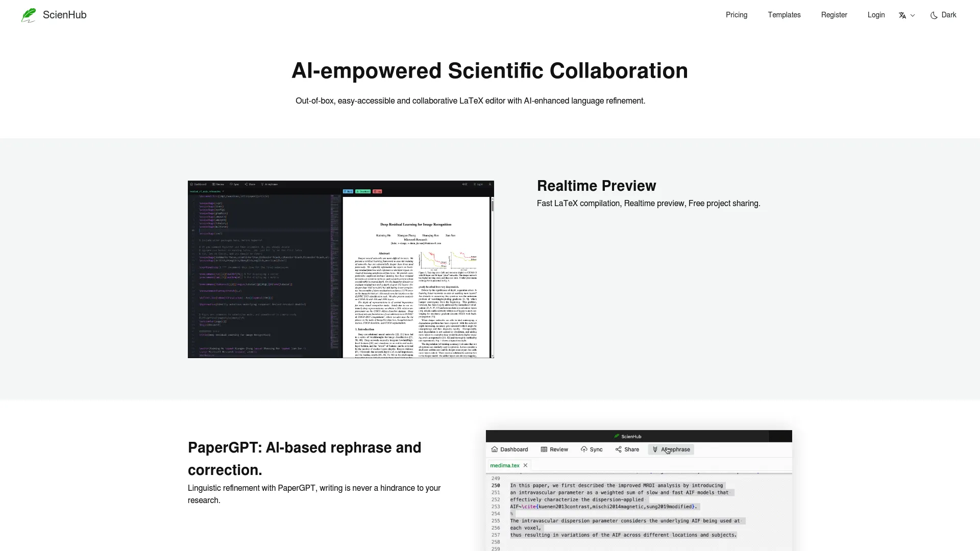Expand the Dark mode toggle menu
The image size is (980, 551).
tap(943, 15)
